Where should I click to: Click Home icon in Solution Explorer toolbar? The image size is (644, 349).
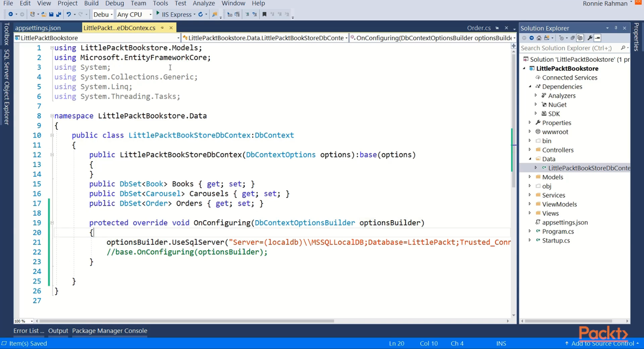tap(539, 38)
